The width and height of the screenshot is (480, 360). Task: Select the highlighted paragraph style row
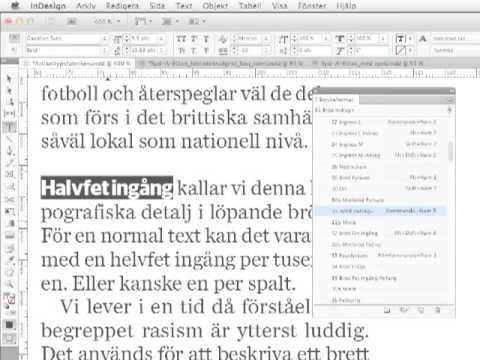point(381,211)
